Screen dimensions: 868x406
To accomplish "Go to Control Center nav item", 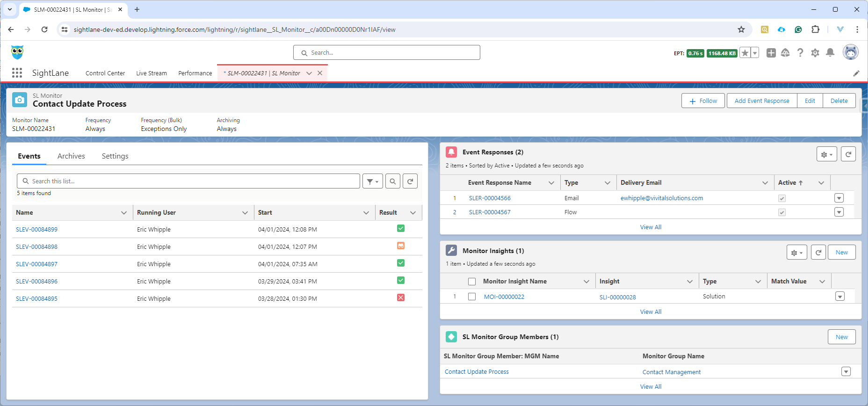I will tap(105, 73).
